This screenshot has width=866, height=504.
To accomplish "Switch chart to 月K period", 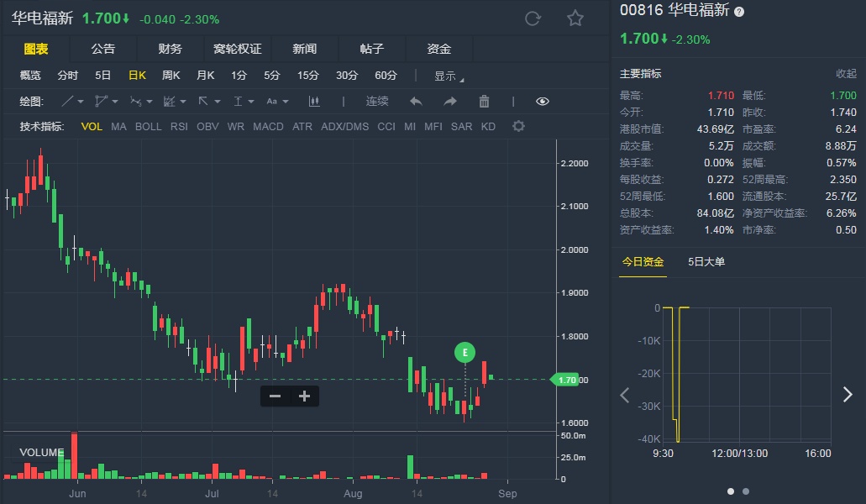I will (x=206, y=75).
